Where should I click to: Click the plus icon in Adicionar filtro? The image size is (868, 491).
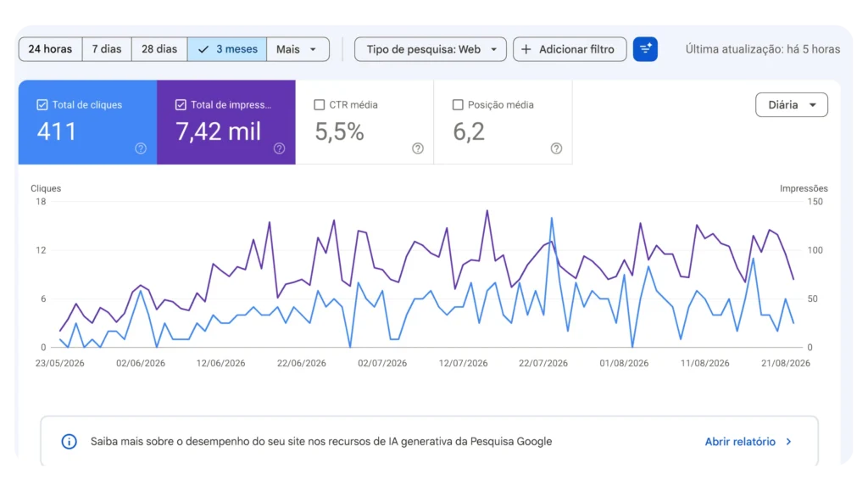(x=526, y=49)
